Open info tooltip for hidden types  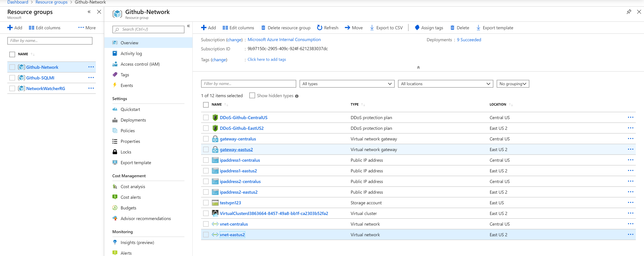pos(297,96)
